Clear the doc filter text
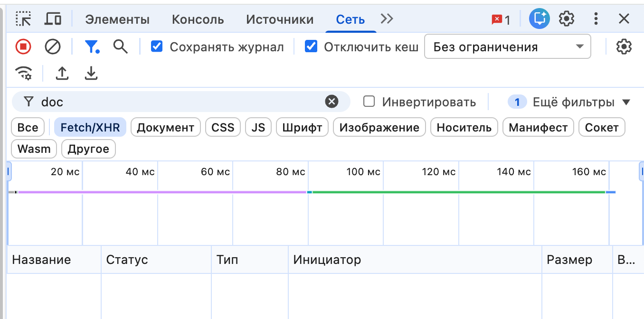This screenshot has height=319, width=644. [331, 102]
